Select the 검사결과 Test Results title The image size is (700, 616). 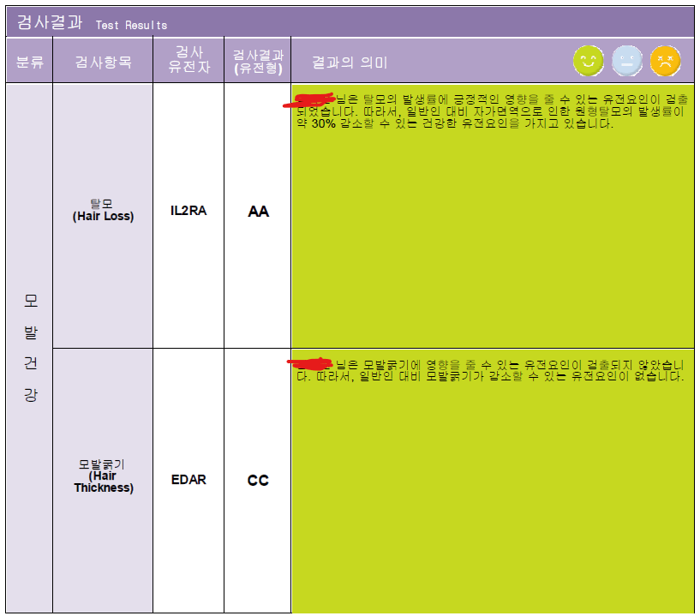(x=92, y=22)
